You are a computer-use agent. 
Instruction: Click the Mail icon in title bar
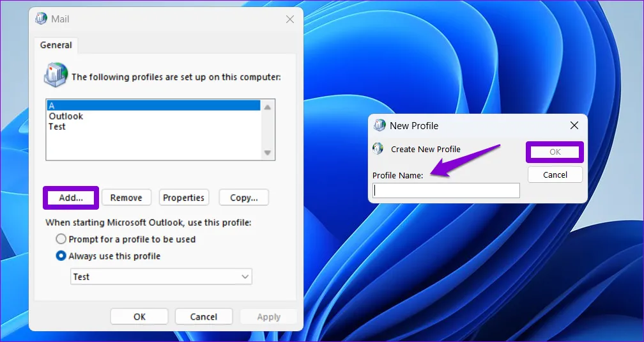(42, 19)
